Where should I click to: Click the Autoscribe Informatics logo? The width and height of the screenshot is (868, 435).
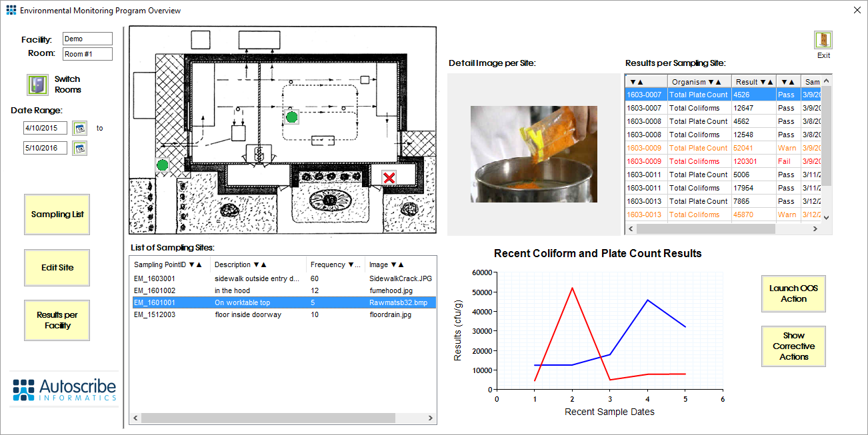64,390
